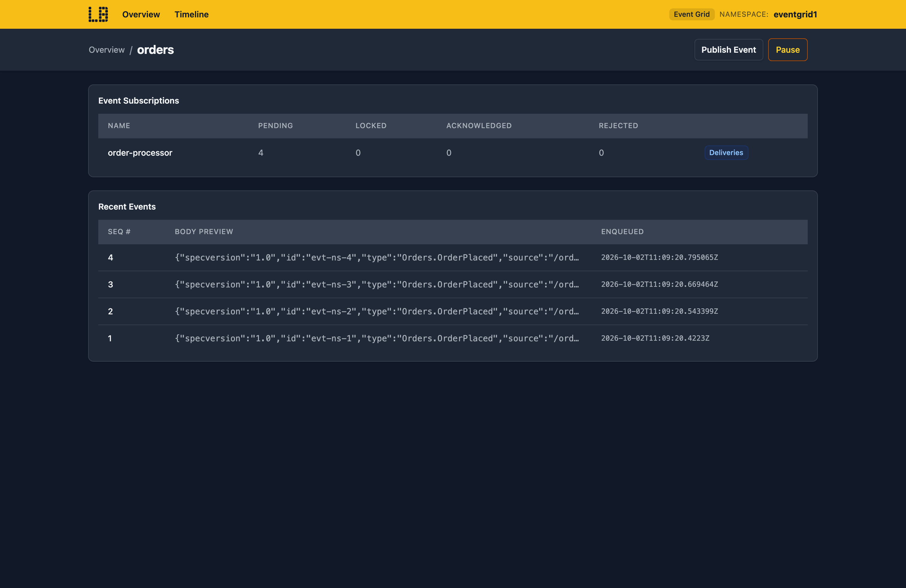Click enqueued time ending 20.795065Z
Image resolution: width=906 pixels, height=588 pixels.
tap(660, 257)
